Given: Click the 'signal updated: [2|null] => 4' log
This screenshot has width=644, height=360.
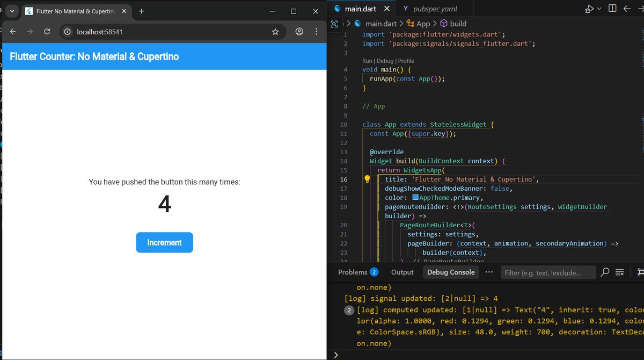Looking at the screenshot, I should [x=421, y=298].
